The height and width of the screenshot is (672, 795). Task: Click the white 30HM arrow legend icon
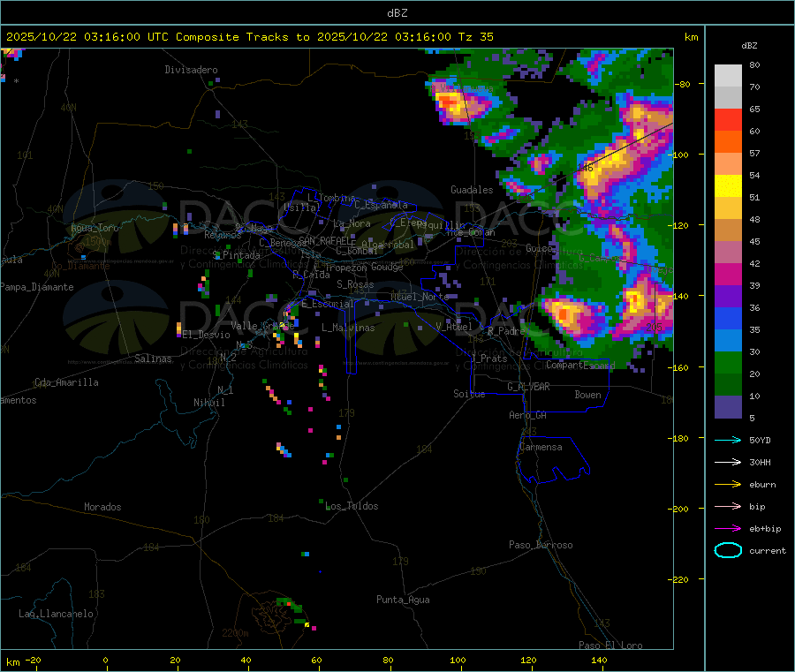click(728, 462)
